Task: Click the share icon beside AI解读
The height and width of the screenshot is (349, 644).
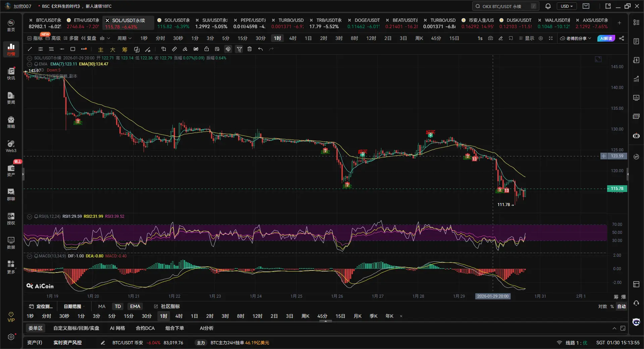Action: point(622,38)
